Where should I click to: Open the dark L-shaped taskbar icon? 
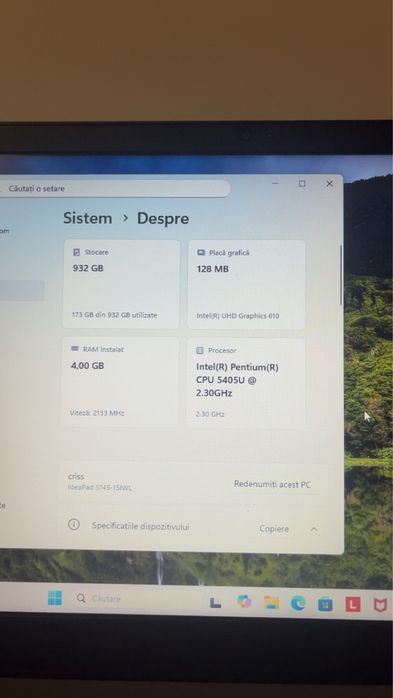coord(215,602)
